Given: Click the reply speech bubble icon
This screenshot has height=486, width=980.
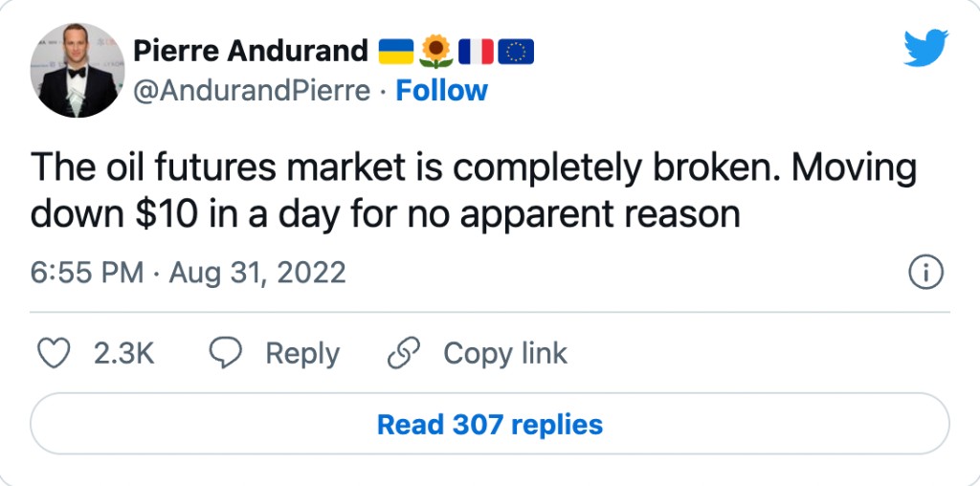Looking at the screenshot, I should [225, 354].
